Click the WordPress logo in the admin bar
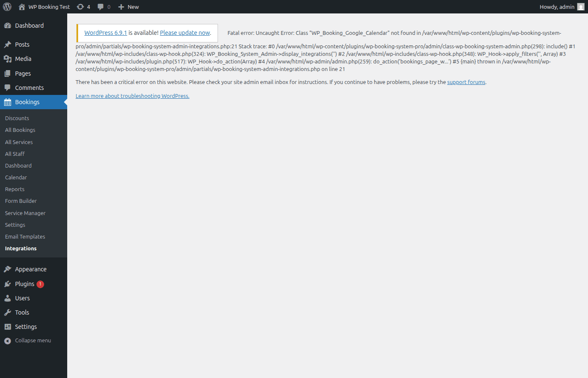The width and height of the screenshot is (588, 378). [7, 6]
